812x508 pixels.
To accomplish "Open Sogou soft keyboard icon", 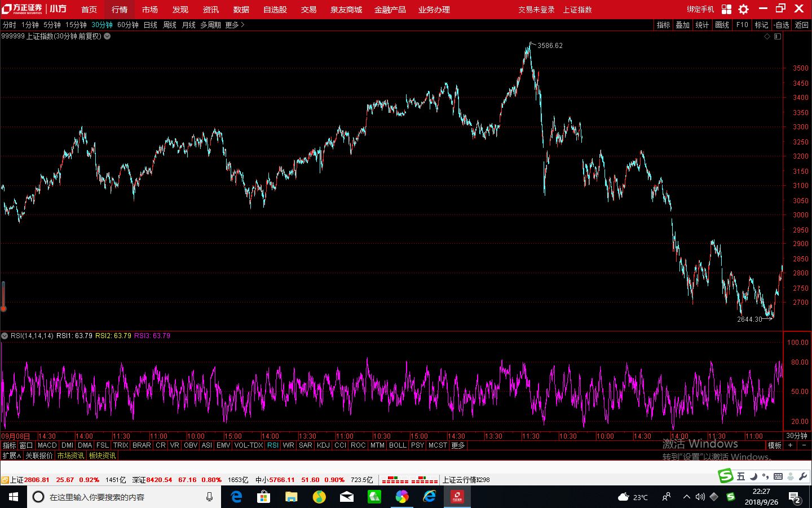I will click(x=778, y=477).
